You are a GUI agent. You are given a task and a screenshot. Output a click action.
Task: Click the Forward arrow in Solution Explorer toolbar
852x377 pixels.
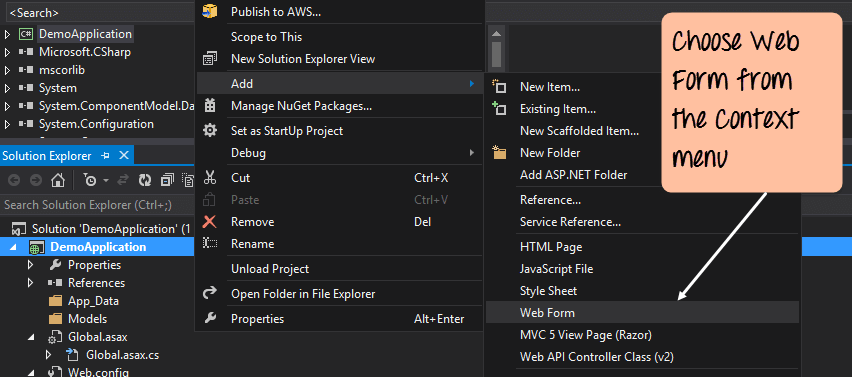[x=36, y=180]
